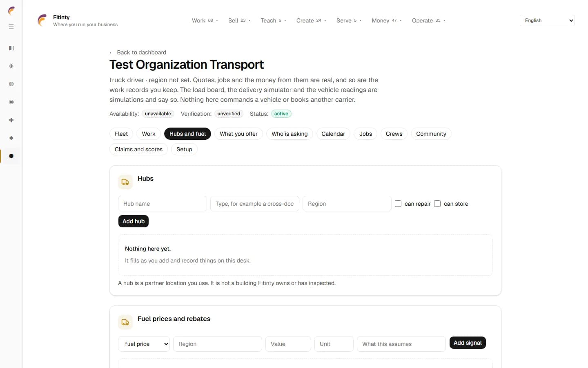Open the Operate menu in top navigation

pyautogui.click(x=428, y=20)
